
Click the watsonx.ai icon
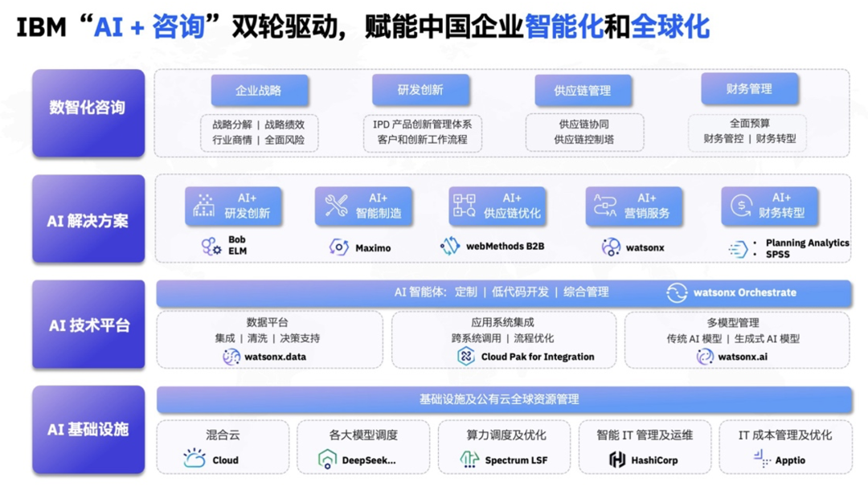(705, 357)
